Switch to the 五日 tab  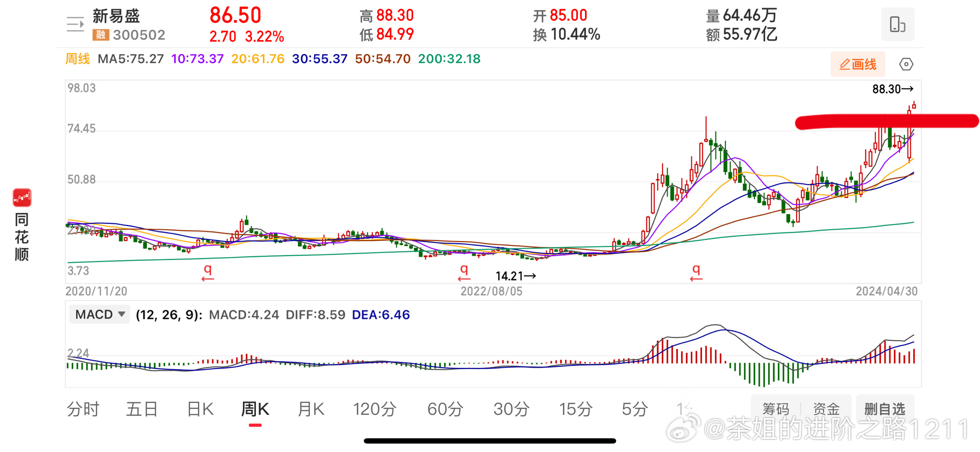(142, 409)
